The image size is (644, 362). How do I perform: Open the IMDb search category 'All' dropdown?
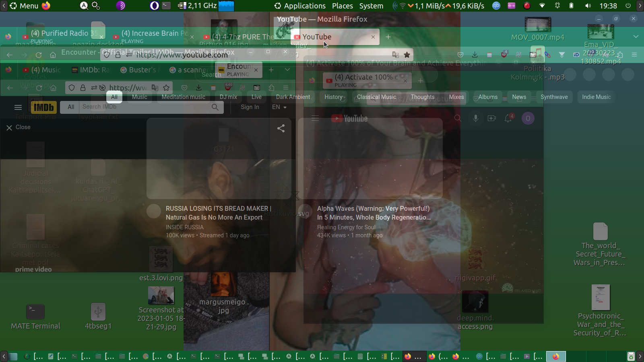pos(71,107)
